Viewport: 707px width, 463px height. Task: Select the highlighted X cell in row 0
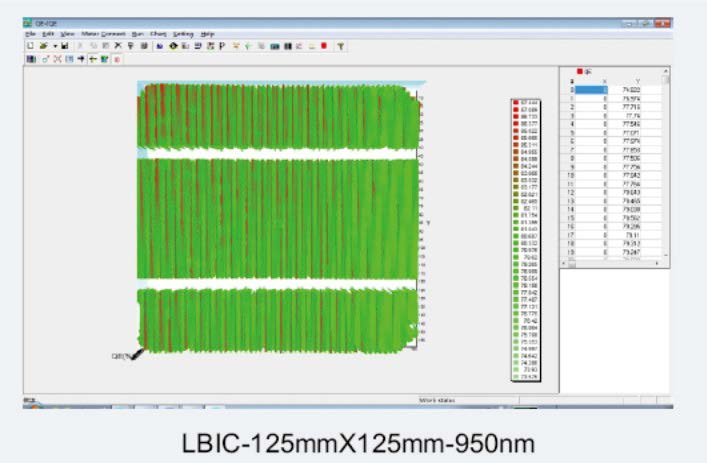tap(590, 90)
